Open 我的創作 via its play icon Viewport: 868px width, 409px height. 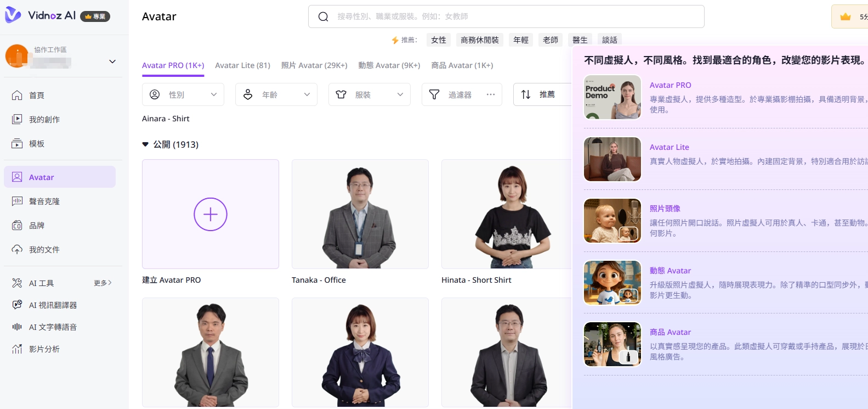[x=17, y=119]
